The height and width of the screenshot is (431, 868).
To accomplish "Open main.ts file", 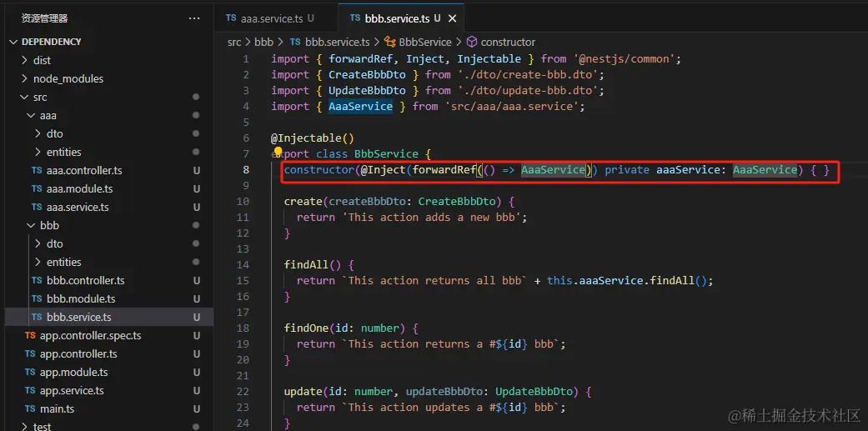I will tap(57, 408).
